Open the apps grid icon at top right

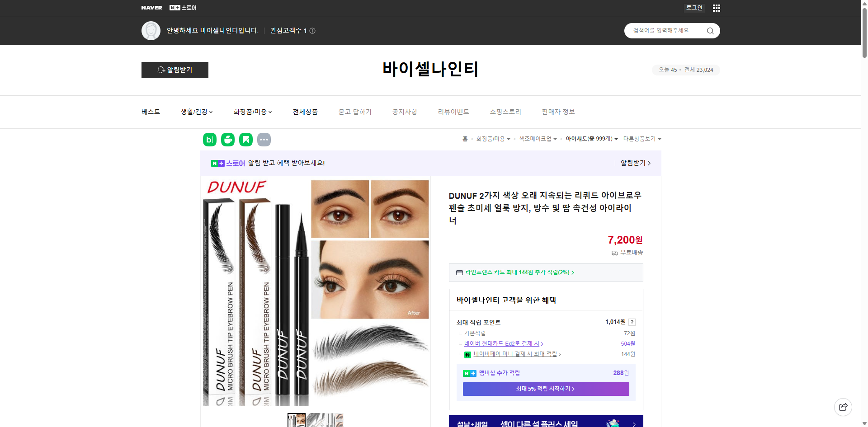click(x=716, y=8)
